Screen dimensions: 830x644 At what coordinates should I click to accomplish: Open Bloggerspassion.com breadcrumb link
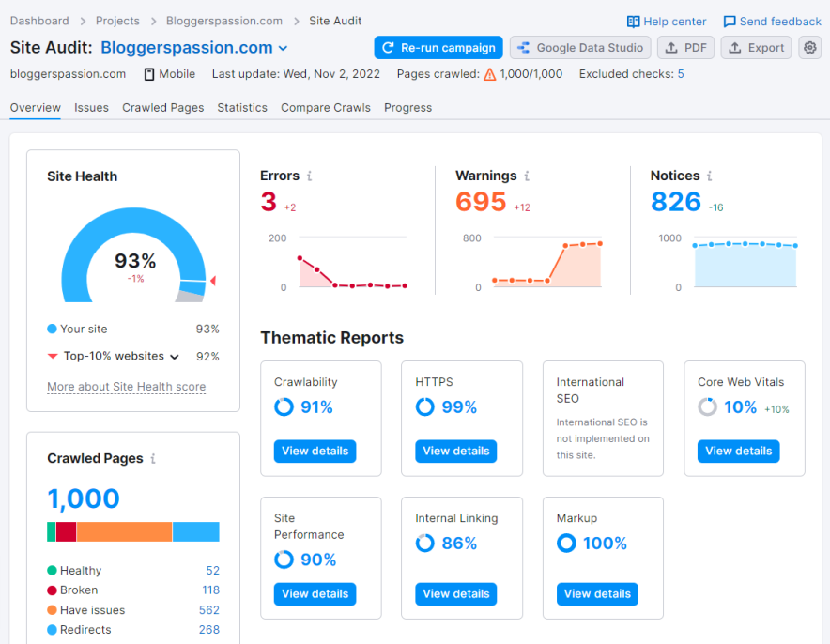click(x=224, y=21)
